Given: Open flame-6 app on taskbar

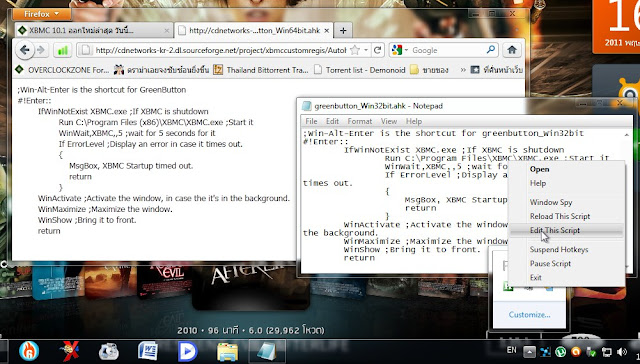Looking at the screenshot, I should point(29,351).
